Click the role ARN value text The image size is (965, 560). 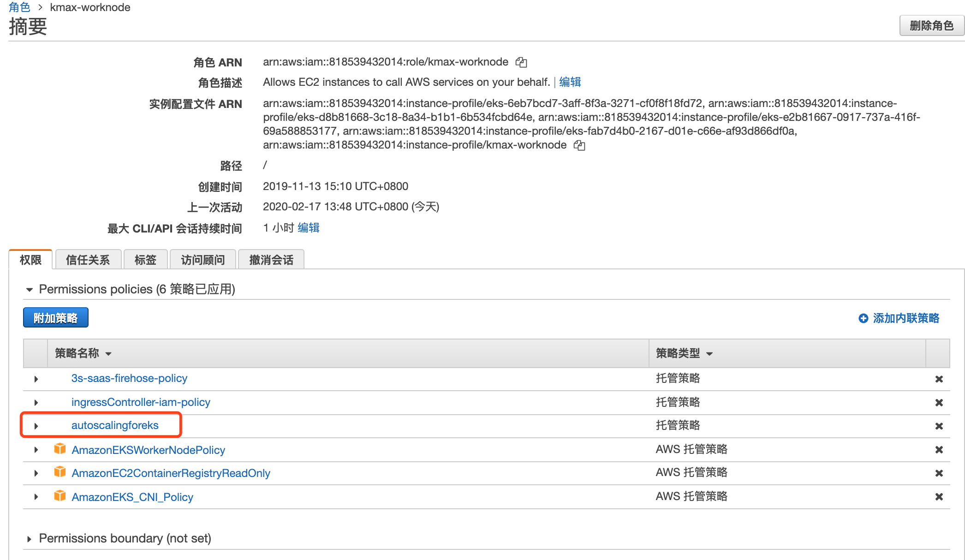point(386,62)
